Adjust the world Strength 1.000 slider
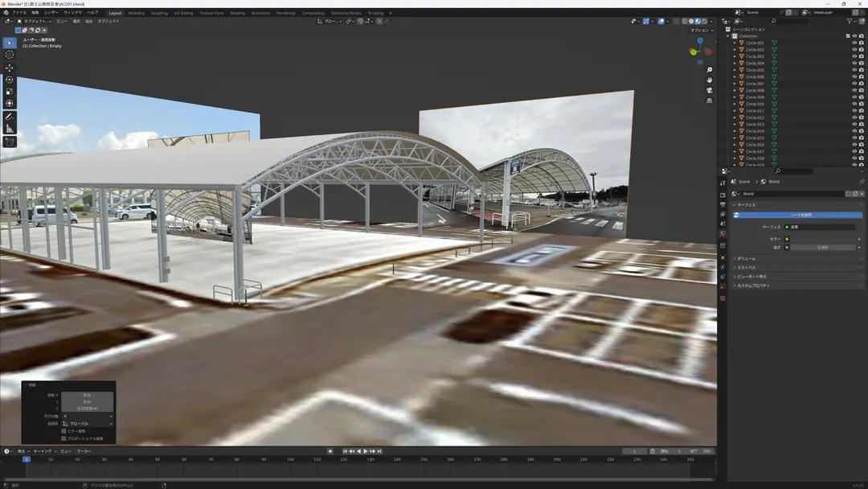The width and height of the screenshot is (868, 489). click(x=823, y=248)
